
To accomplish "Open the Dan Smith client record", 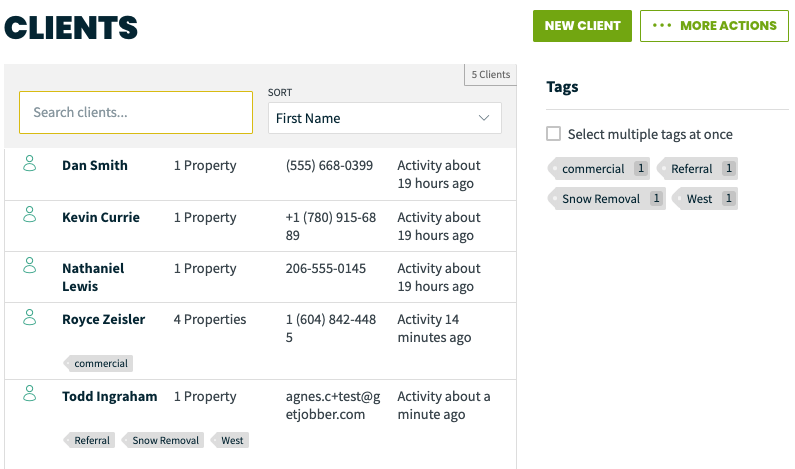I will [x=95, y=165].
